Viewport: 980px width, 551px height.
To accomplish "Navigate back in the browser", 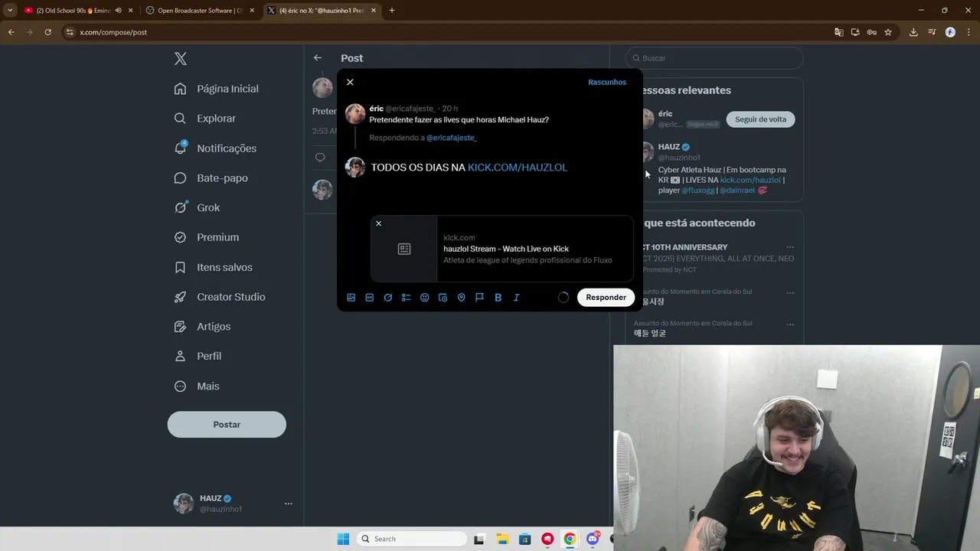I will [x=11, y=32].
